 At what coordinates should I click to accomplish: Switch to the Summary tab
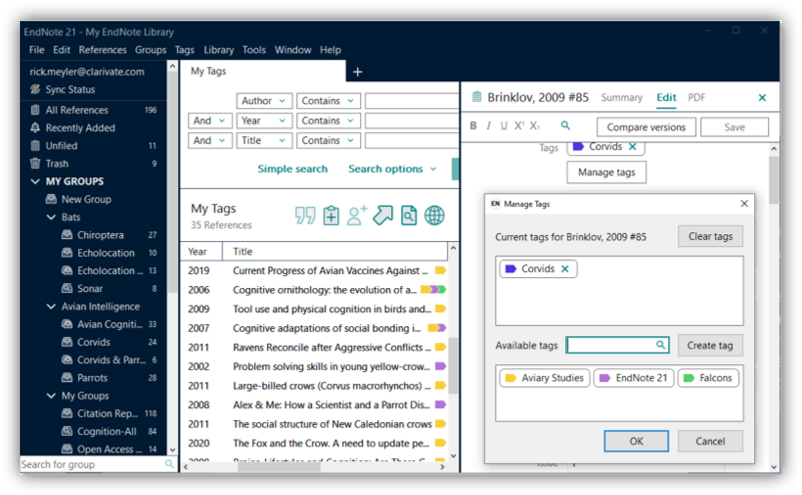(x=621, y=98)
